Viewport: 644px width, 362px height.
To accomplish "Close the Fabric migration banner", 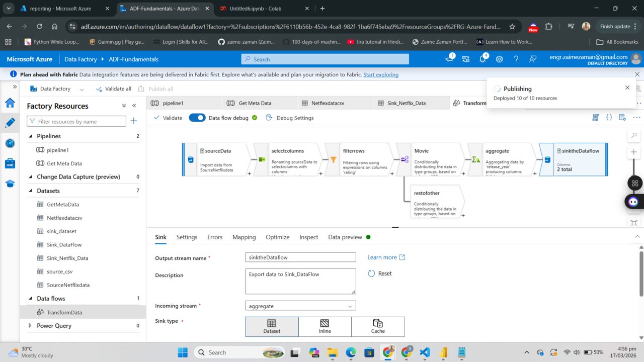I will coord(637,74).
